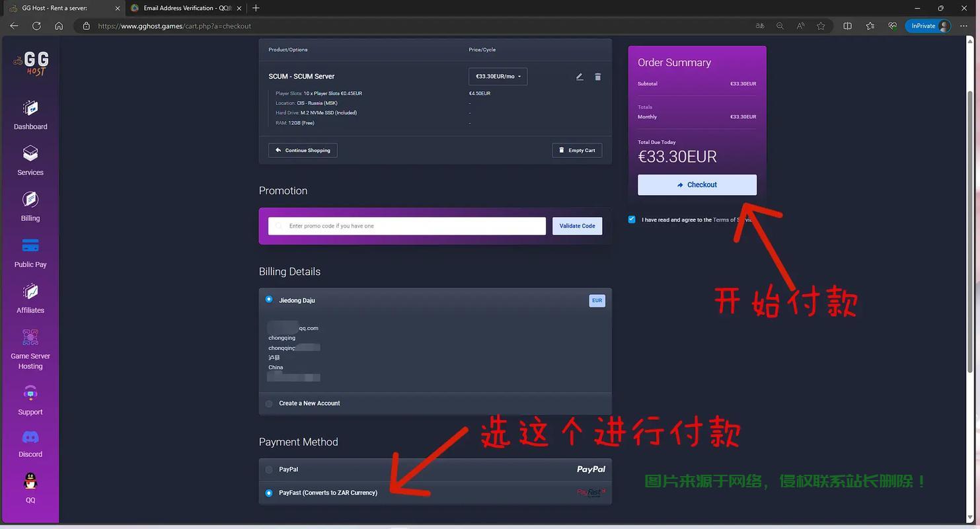The width and height of the screenshot is (980, 529).
Task: Open the Discord icon in sidebar
Action: 30,437
